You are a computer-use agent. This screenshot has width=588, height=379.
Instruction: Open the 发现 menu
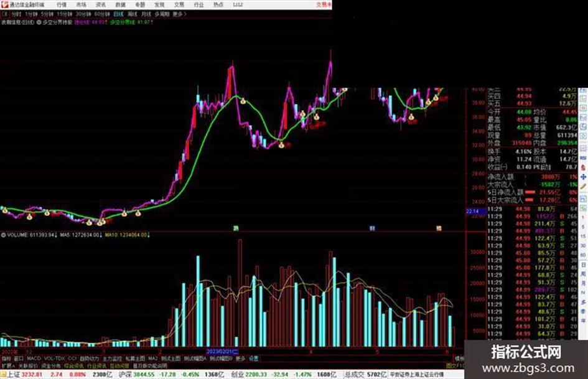159,4
